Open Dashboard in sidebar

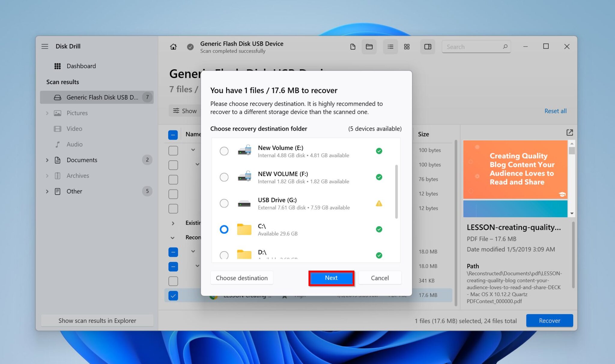point(81,66)
